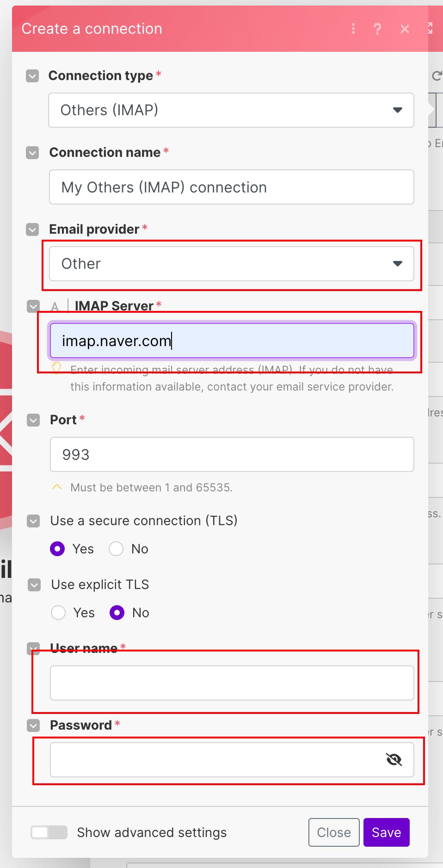Viewport: 443px width, 868px height.
Task: Collapse the Connection type field chevron
Action: click(x=32, y=76)
